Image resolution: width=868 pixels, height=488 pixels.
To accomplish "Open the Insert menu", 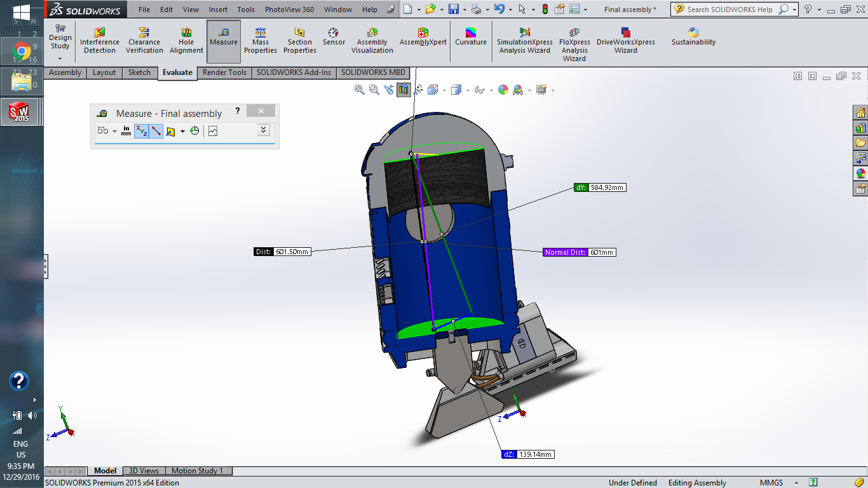I will [x=218, y=10].
